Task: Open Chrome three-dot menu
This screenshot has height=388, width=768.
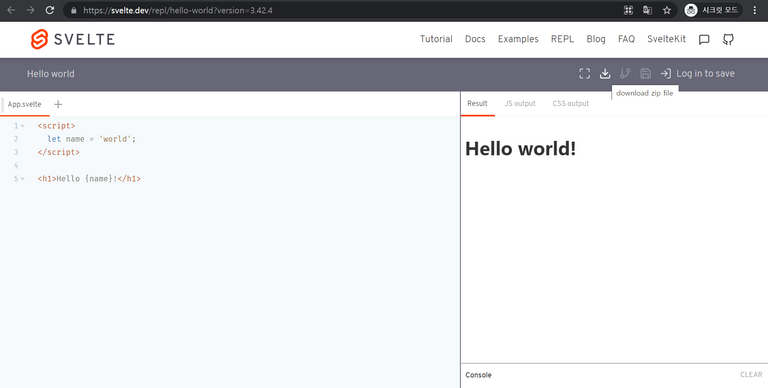Action: pos(755,10)
